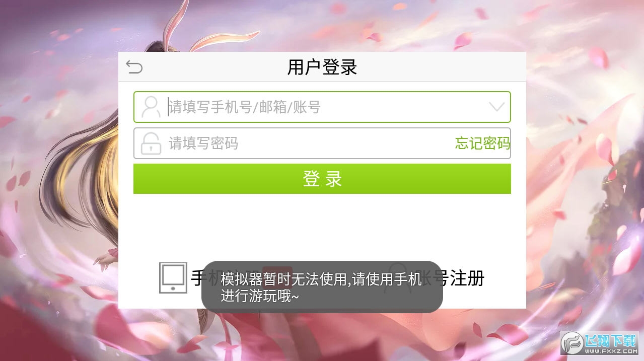644x361 pixels.
Task: Click the 用户登录 title text
Action: point(322,67)
